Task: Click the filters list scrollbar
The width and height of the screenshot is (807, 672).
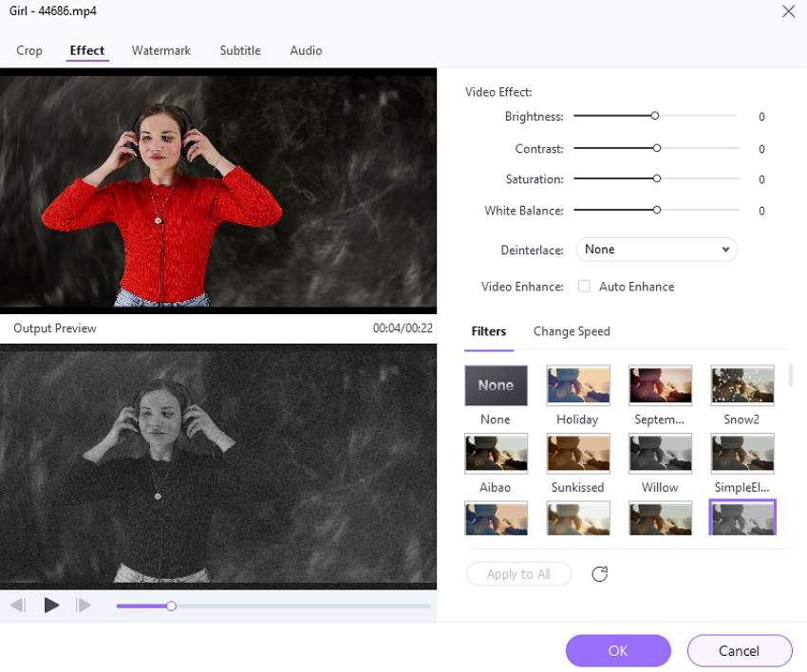Action: [x=790, y=376]
